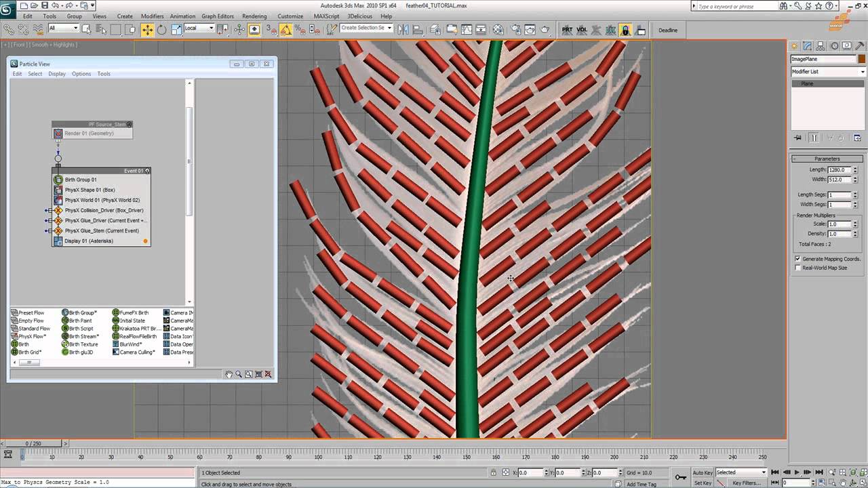The width and height of the screenshot is (868, 488).
Task: Click the Deadline toolbar button
Action: tap(667, 30)
